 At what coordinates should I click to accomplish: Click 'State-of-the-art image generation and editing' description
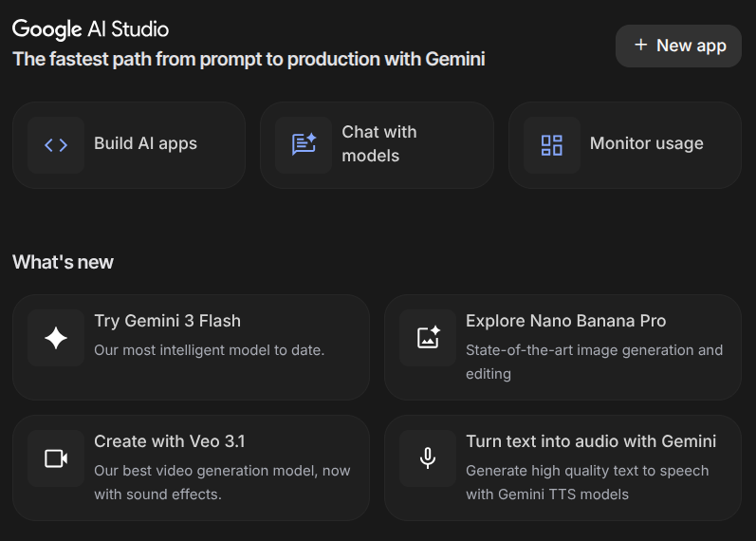(595, 362)
